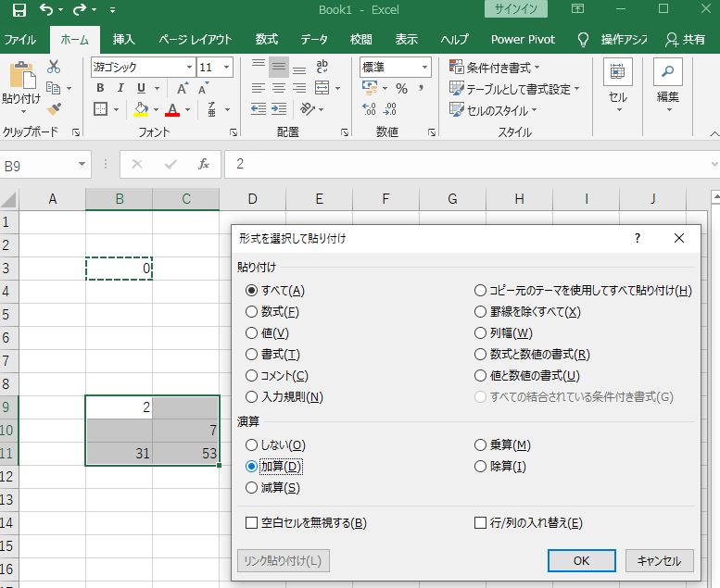The width and height of the screenshot is (720, 588).
Task: Click the Italic formatting icon
Action: (x=120, y=88)
